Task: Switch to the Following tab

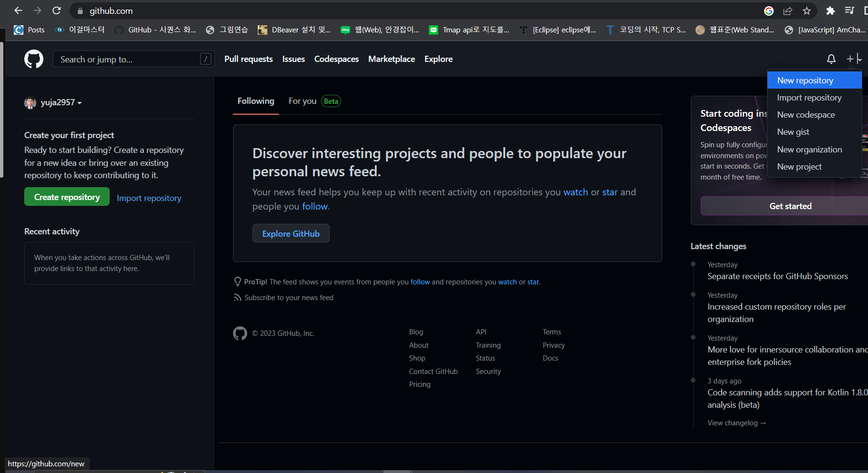Action: tap(256, 101)
